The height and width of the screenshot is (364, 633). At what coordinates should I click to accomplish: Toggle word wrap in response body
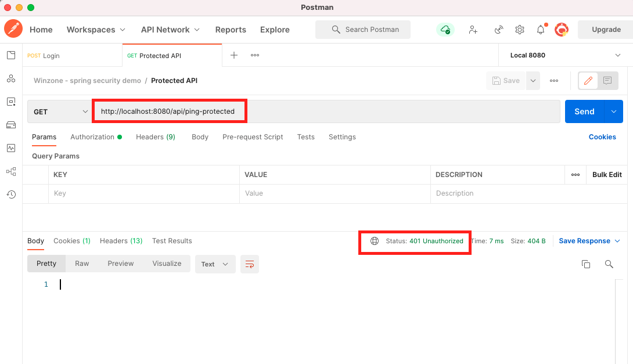tap(250, 264)
